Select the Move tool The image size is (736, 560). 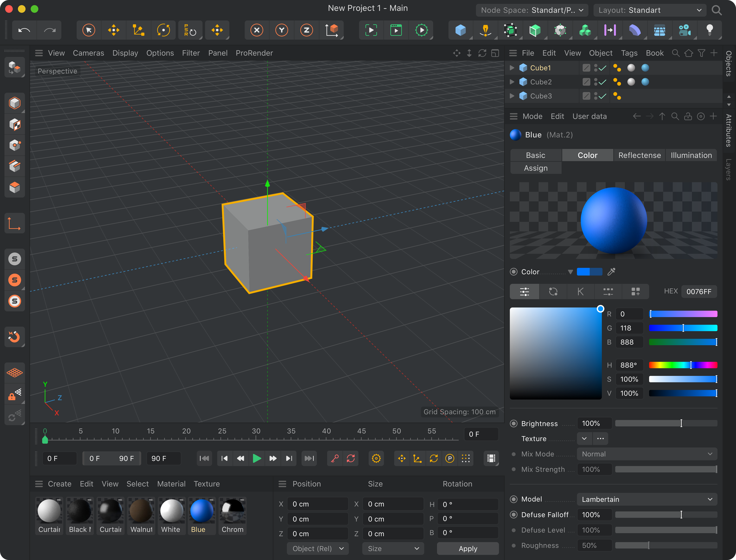point(114,30)
